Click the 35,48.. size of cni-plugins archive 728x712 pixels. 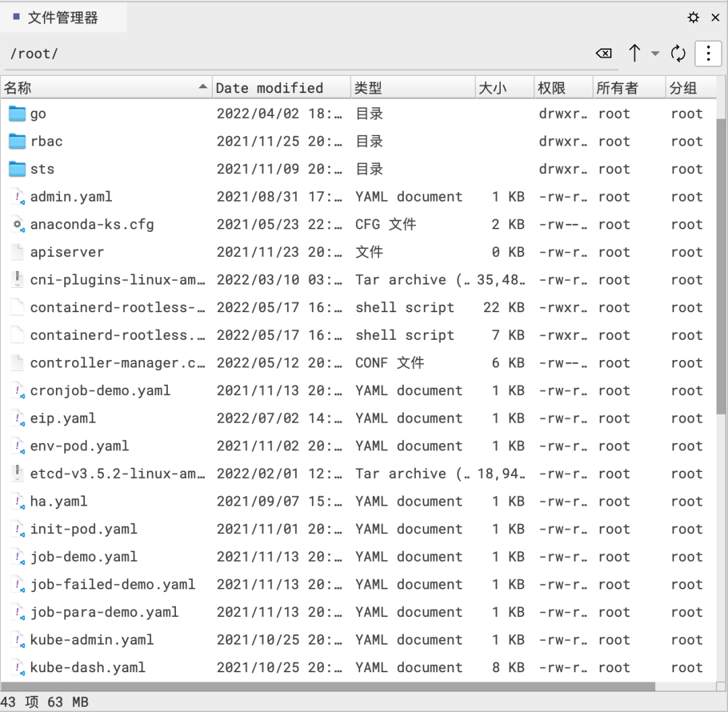tap(501, 280)
